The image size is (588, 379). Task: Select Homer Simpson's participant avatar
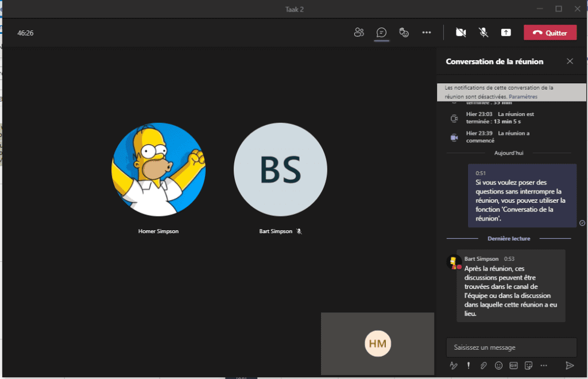point(158,169)
